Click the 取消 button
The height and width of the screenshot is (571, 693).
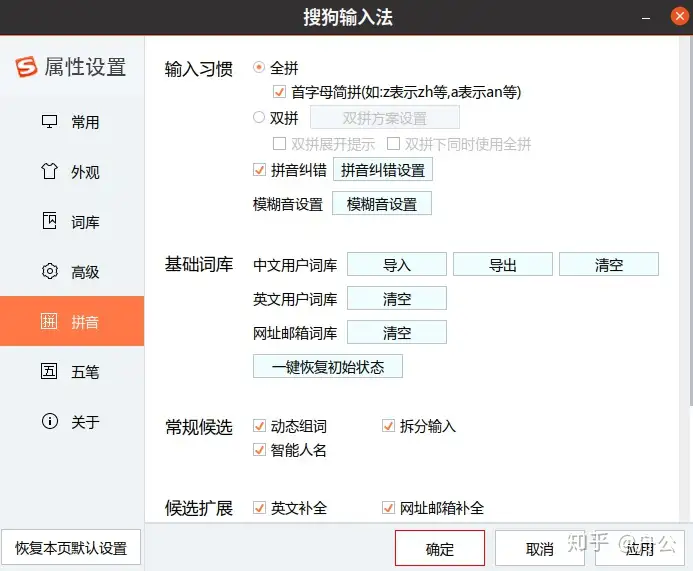[x=540, y=548]
